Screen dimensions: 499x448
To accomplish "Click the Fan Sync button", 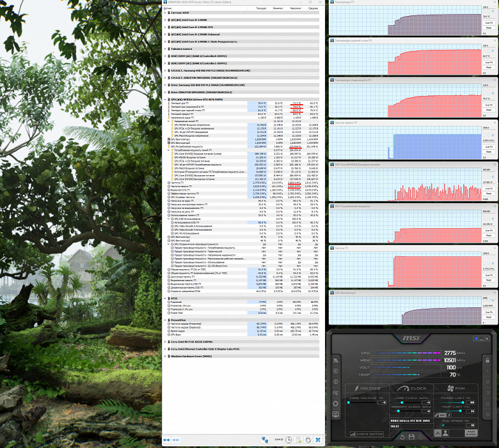I will 471,433.
